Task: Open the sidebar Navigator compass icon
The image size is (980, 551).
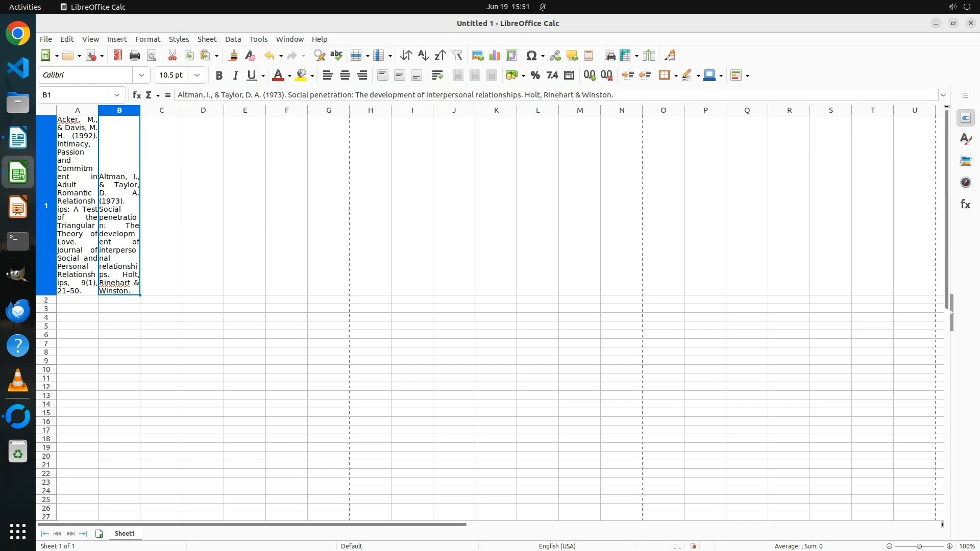Action: (x=965, y=183)
